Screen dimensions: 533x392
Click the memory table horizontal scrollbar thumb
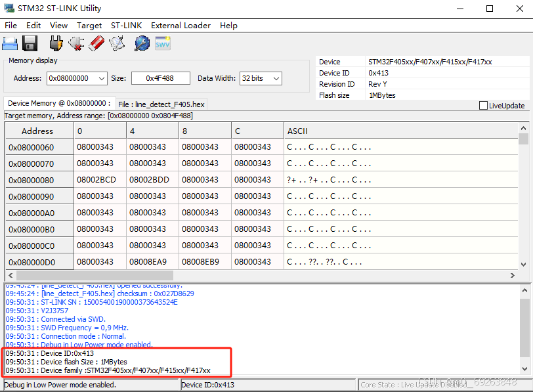pos(95,275)
